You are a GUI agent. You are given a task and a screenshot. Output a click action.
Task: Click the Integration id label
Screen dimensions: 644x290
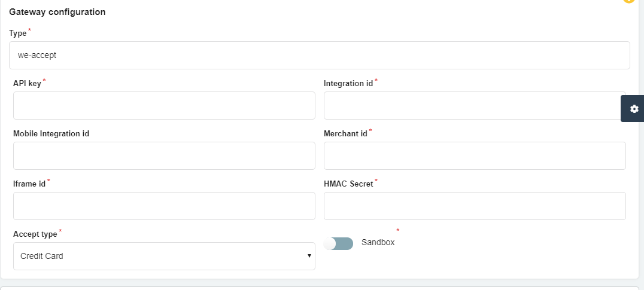pos(348,83)
